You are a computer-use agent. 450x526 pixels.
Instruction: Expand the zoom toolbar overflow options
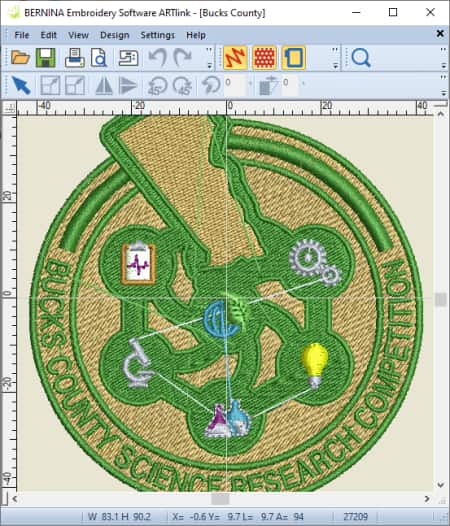pyautogui.click(x=443, y=58)
